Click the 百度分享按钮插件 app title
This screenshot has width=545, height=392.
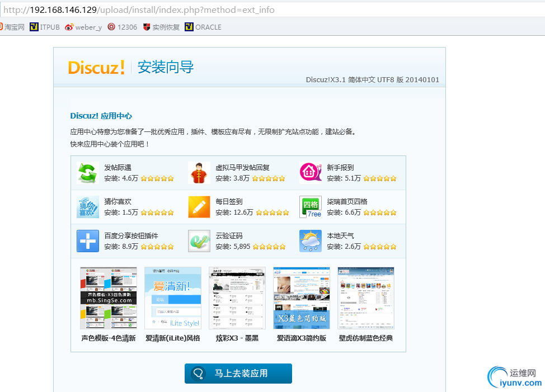click(x=131, y=236)
